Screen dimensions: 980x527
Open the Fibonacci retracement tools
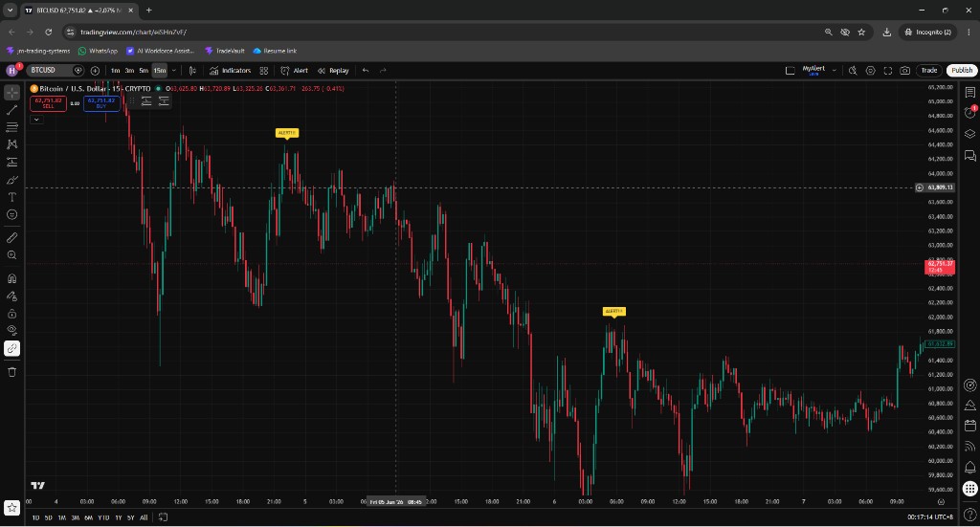[x=11, y=127]
